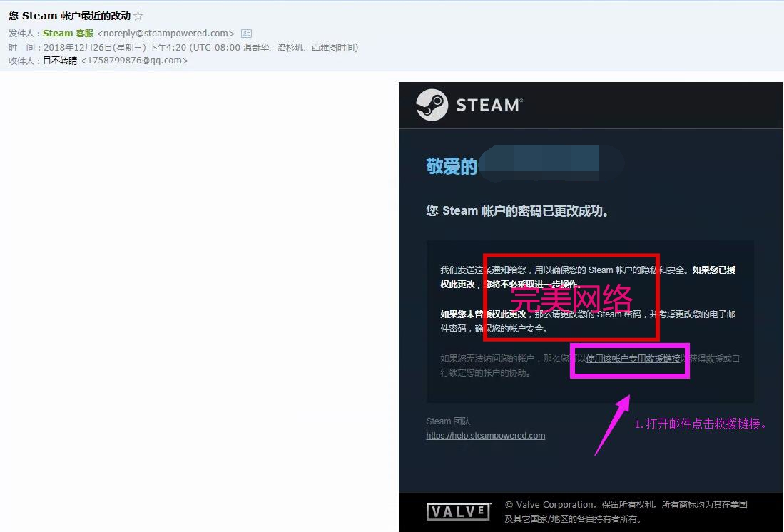The width and height of the screenshot is (784, 532).
Task: Click the Valve logo in footer
Action: pos(459,511)
